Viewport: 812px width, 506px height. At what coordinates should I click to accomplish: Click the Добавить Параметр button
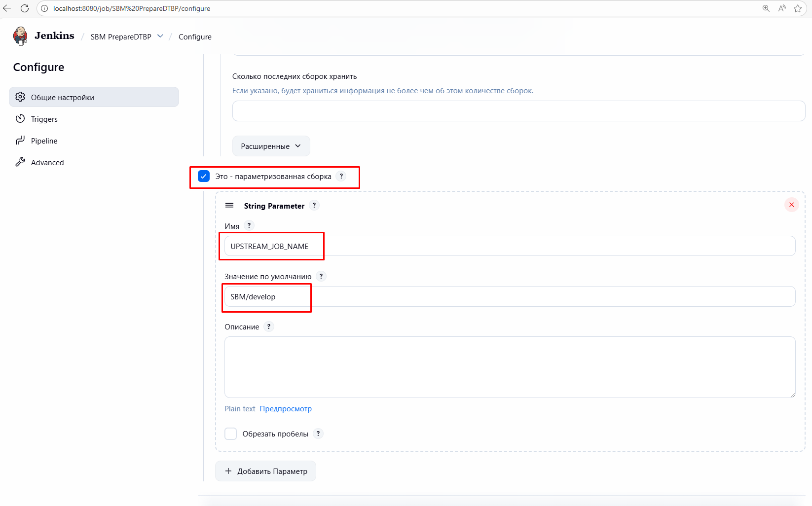pyautogui.click(x=265, y=471)
